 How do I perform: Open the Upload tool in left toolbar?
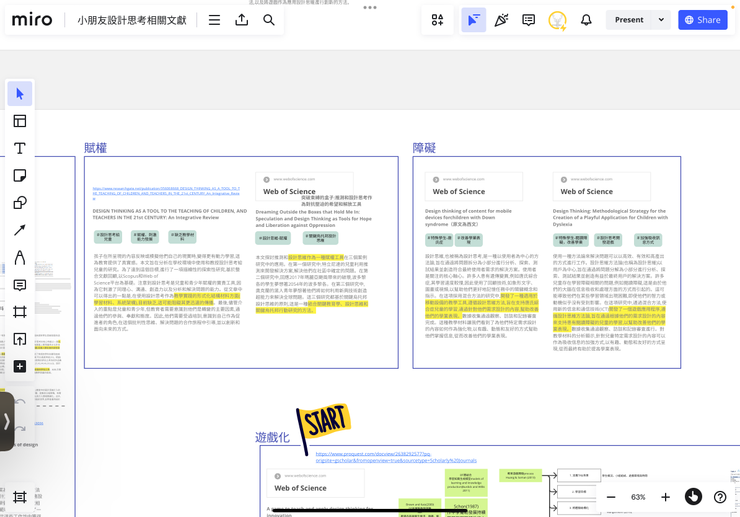click(x=20, y=339)
